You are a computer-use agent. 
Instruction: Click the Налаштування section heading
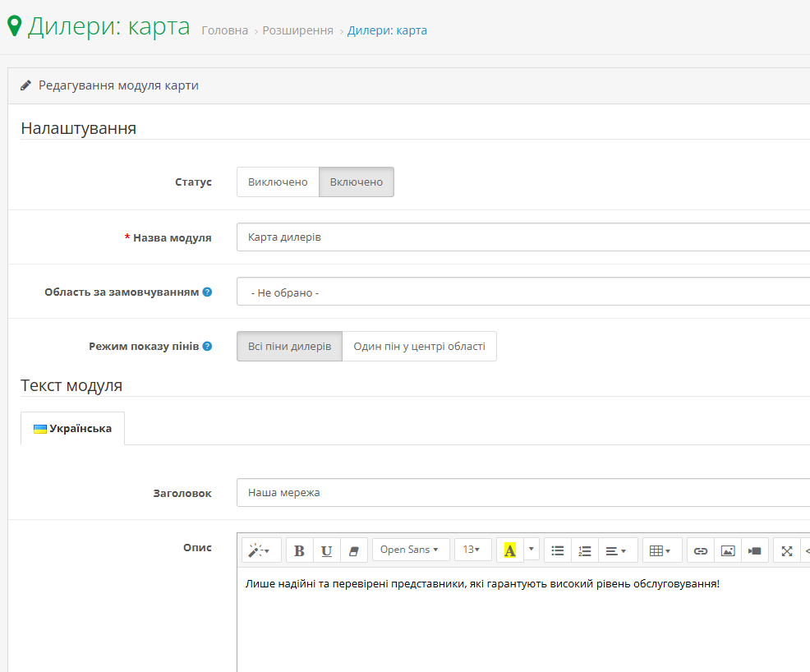[79, 128]
